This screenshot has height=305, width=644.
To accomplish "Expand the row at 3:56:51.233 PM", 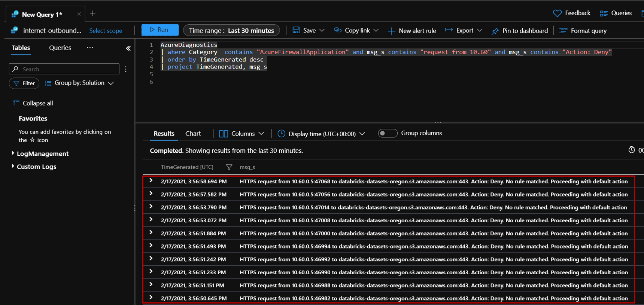I will (151, 271).
